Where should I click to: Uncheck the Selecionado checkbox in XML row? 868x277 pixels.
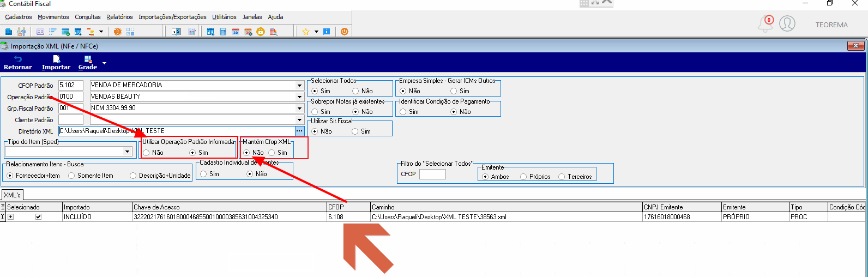[x=38, y=217]
